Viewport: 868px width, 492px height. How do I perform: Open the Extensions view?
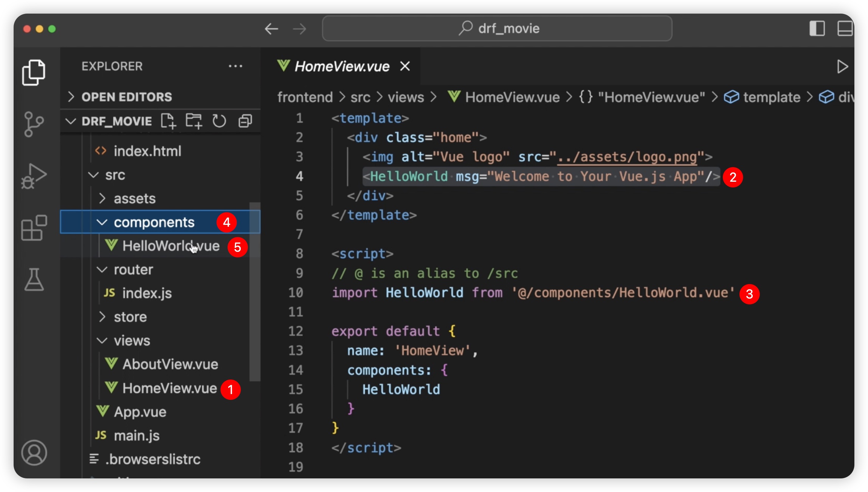[x=34, y=228]
